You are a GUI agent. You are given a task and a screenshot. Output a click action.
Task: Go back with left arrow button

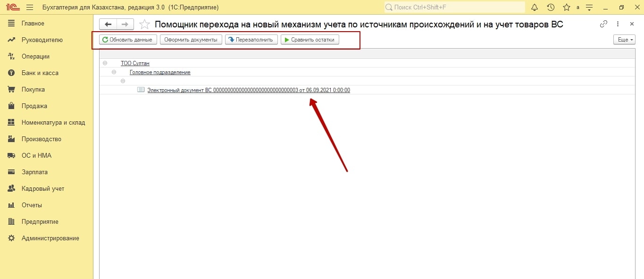(108, 24)
